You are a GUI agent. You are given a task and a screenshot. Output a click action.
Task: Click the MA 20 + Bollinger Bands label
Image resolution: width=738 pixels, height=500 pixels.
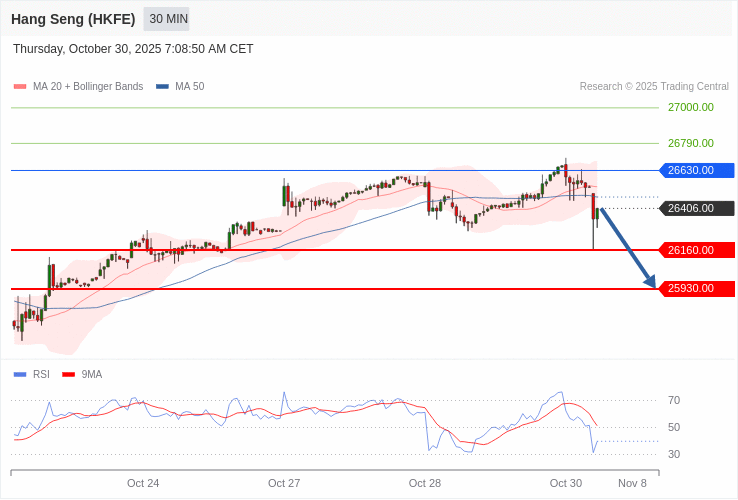pos(88,87)
